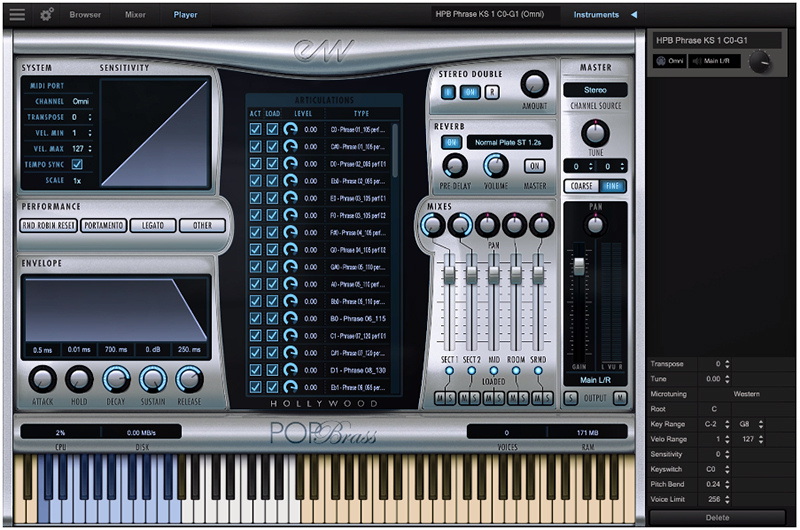The width and height of the screenshot is (800, 530).
Task: Turn the Sect 1 pan knob
Action: point(433,225)
